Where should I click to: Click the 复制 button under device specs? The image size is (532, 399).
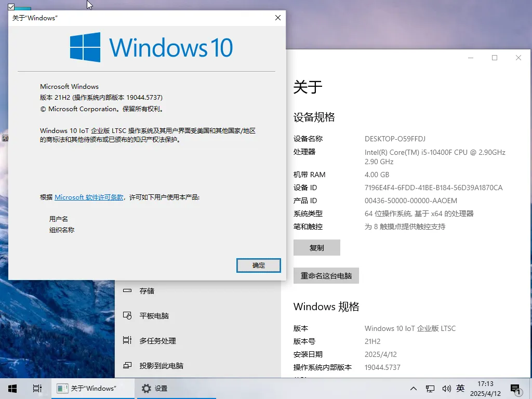[x=316, y=247]
